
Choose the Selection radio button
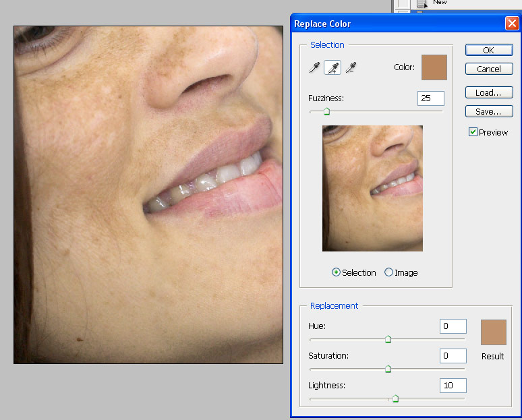coord(336,272)
